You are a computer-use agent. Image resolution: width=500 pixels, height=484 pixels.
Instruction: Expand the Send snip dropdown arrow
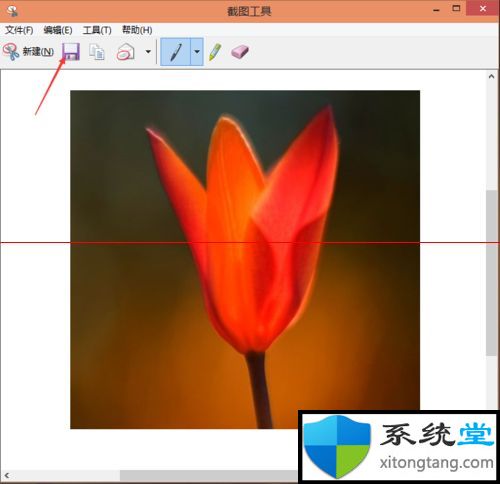tap(148, 52)
